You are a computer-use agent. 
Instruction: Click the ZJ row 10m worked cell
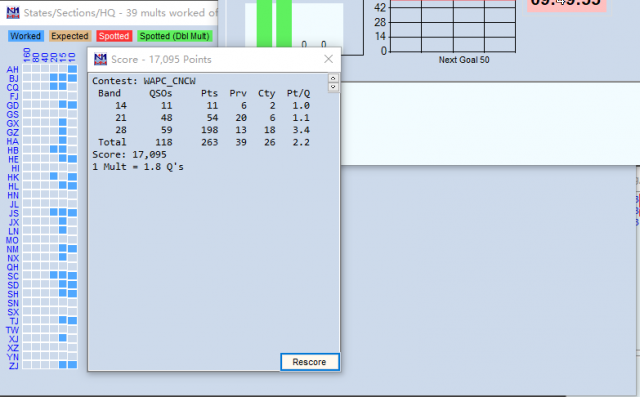pos(72,365)
